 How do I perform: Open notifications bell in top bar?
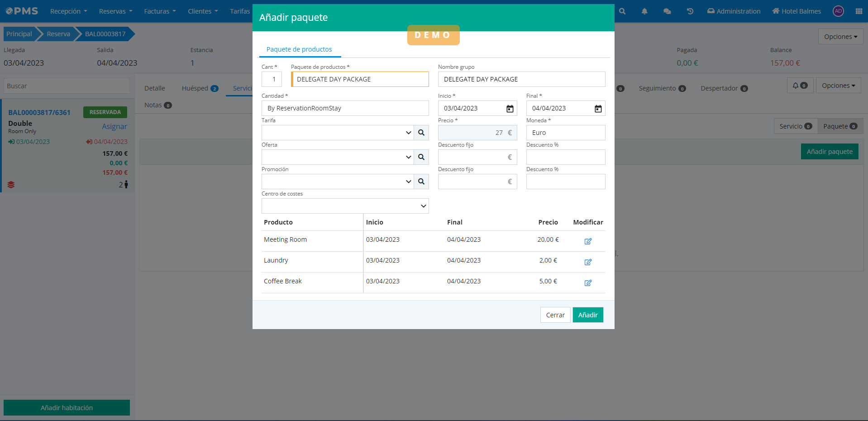click(x=644, y=11)
